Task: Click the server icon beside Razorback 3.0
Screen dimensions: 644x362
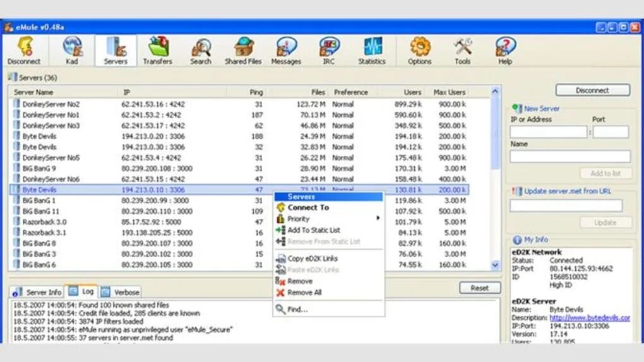Action: (x=16, y=221)
